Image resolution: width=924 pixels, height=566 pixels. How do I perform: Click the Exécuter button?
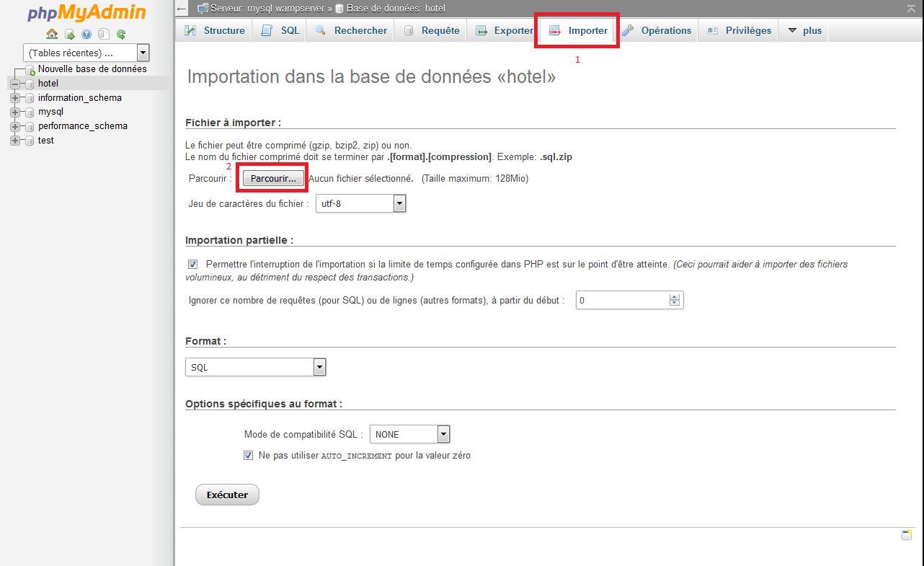227,495
